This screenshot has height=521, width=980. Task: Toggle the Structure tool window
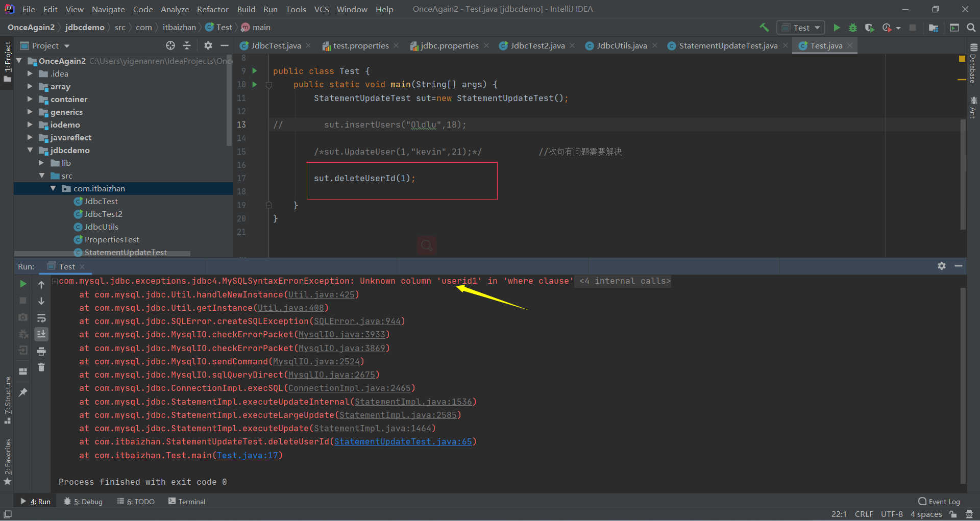(7, 401)
